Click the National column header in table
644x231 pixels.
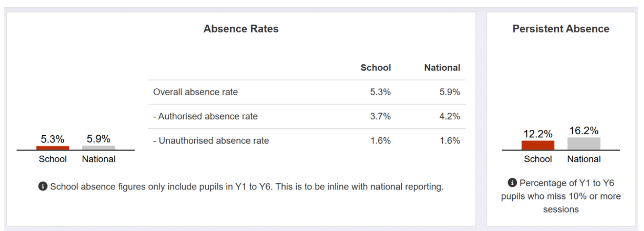point(442,68)
